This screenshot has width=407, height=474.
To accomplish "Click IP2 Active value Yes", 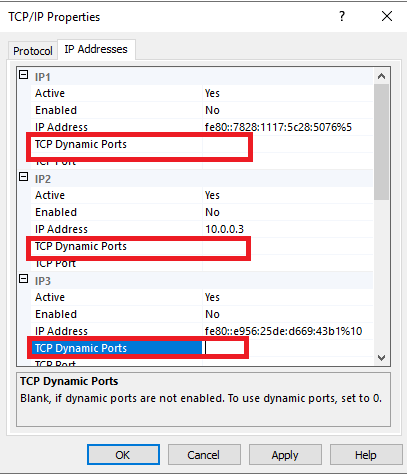I will 212,195.
